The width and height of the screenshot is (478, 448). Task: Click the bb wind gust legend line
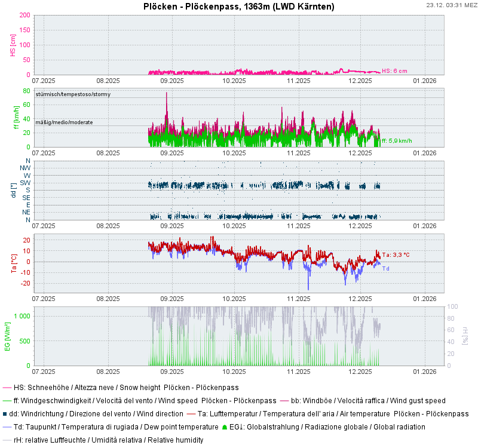[284, 401]
